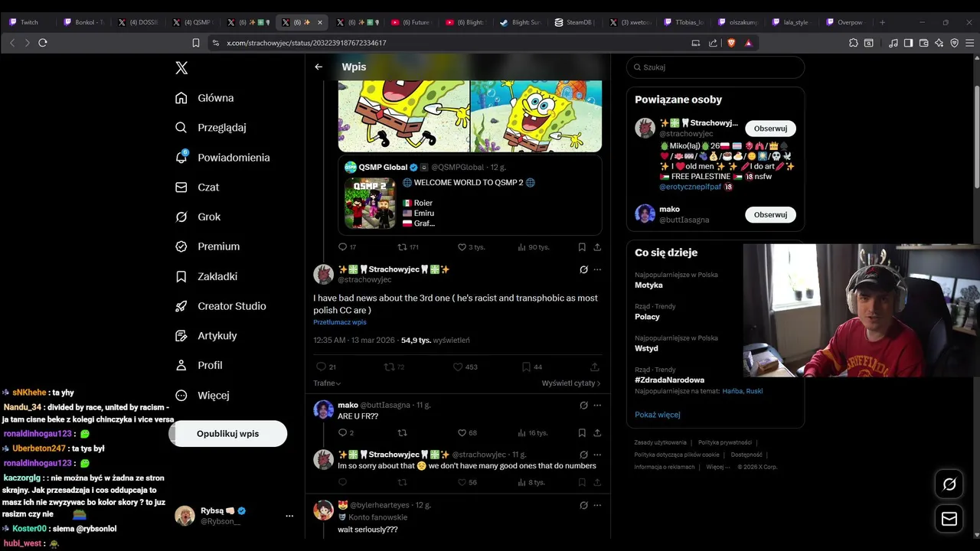Open Polityka prywatności footer link

pyautogui.click(x=724, y=442)
